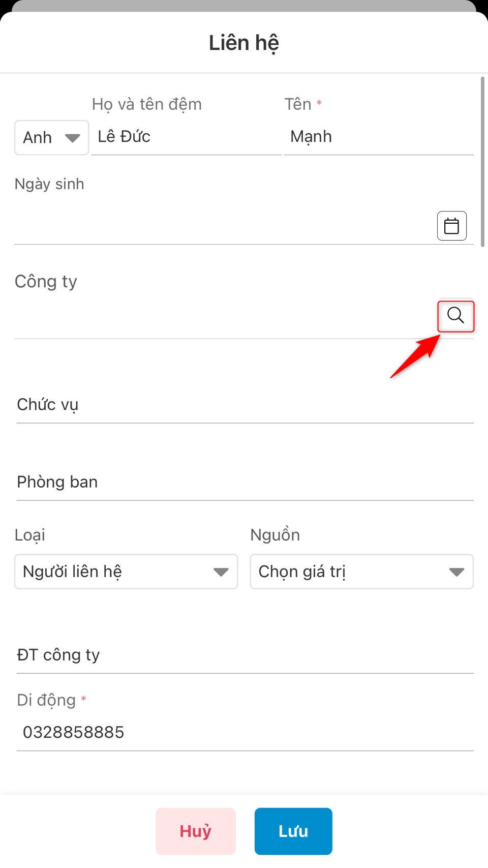Click the vertical scrollbar on right edge
488x868 pixels.
[x=482, y=162]
